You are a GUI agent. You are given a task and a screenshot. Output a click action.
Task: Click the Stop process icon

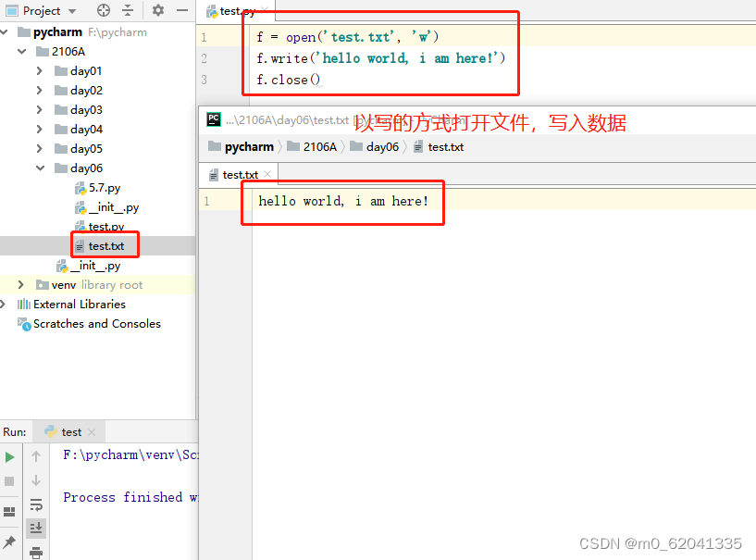(9, 479)
